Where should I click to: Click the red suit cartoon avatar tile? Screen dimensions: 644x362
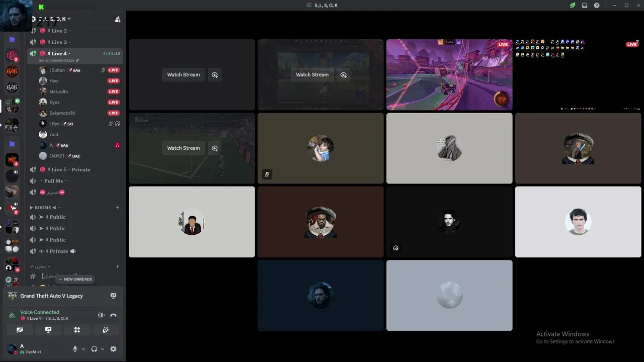point(192,222)
